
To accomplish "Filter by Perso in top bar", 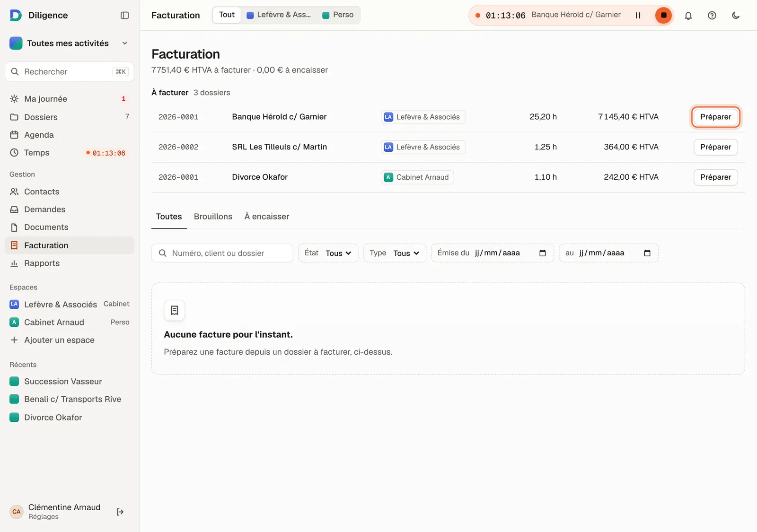I will click(x=338, y=15).
